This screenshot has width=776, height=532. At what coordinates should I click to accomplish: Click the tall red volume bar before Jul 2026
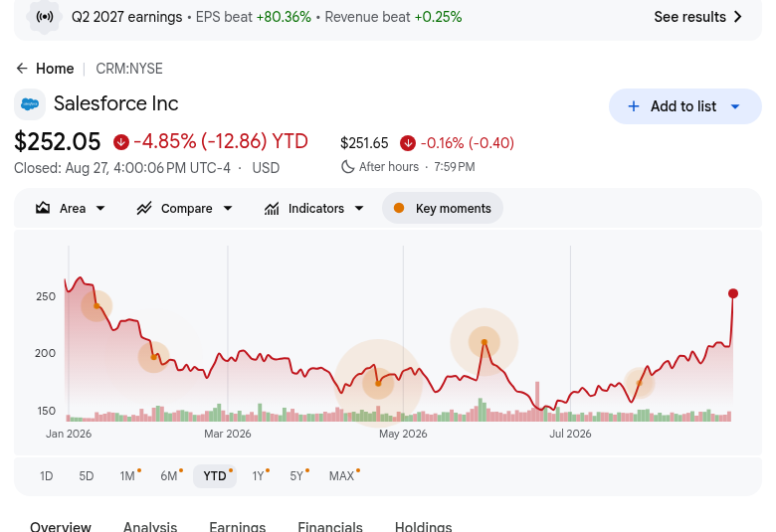(537, 402)
